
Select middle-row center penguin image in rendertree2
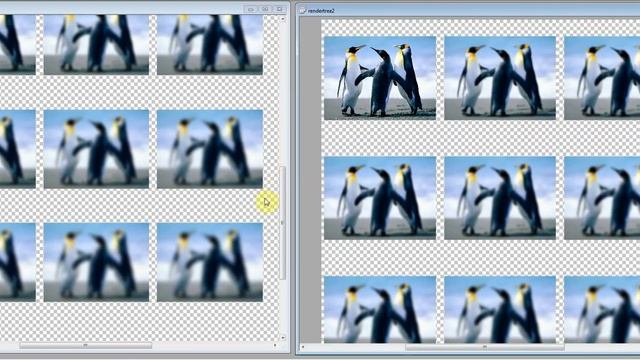click(x=500, y=198)
